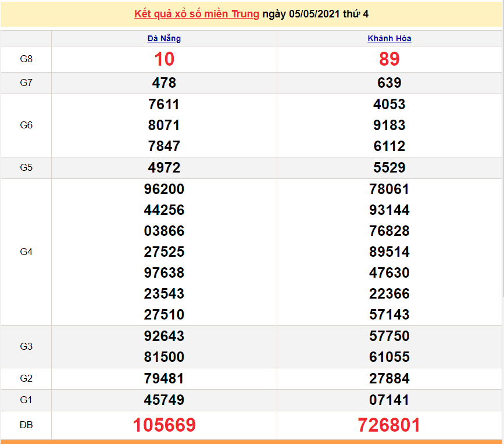Click Khánh Hòa G2 number 27884
This screenshot has height=445, width=504.
(x=389, y=379)
